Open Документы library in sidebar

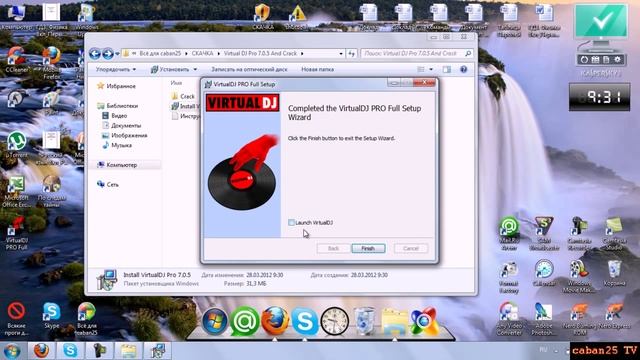click(121, 125)
